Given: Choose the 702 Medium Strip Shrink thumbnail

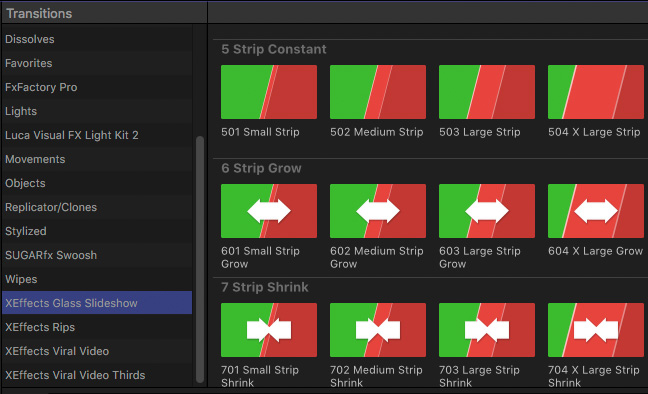Looking at the screenshot, I should 378,330.
